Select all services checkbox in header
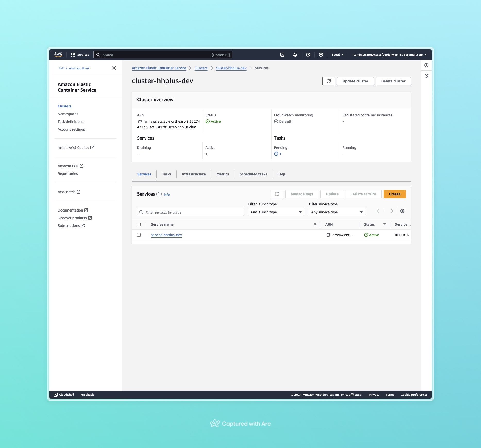The width and height of the screenshot is (481, 448). coord(139,224)
